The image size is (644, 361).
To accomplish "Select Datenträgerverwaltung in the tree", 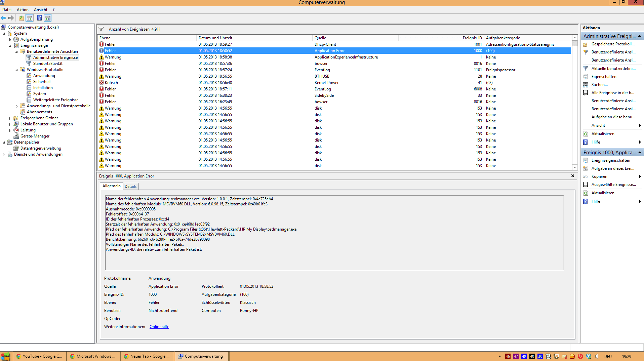I will point(41,148).
